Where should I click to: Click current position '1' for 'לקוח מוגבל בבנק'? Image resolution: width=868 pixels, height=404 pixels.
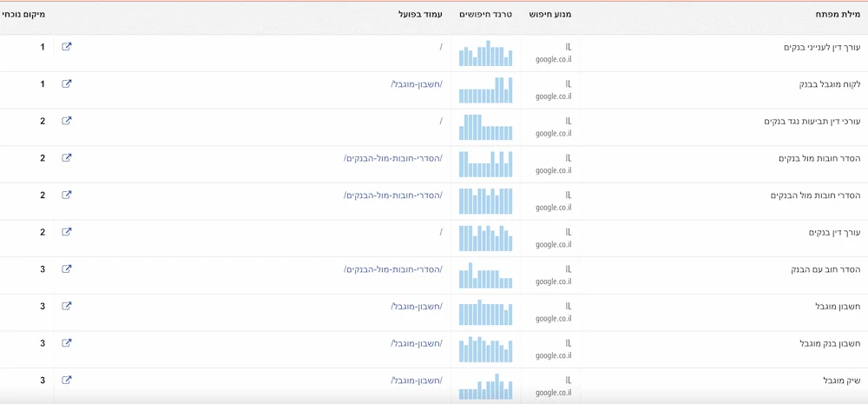click(42, 84)
